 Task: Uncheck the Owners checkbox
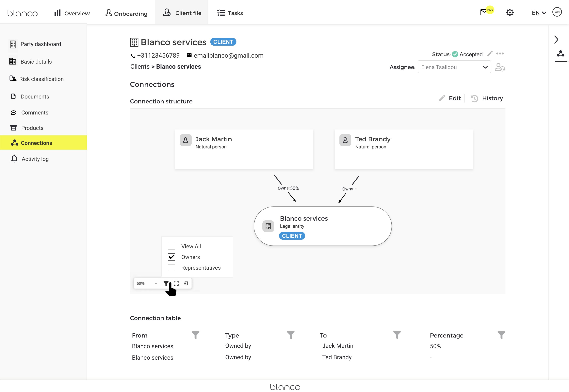pos(171,257)
